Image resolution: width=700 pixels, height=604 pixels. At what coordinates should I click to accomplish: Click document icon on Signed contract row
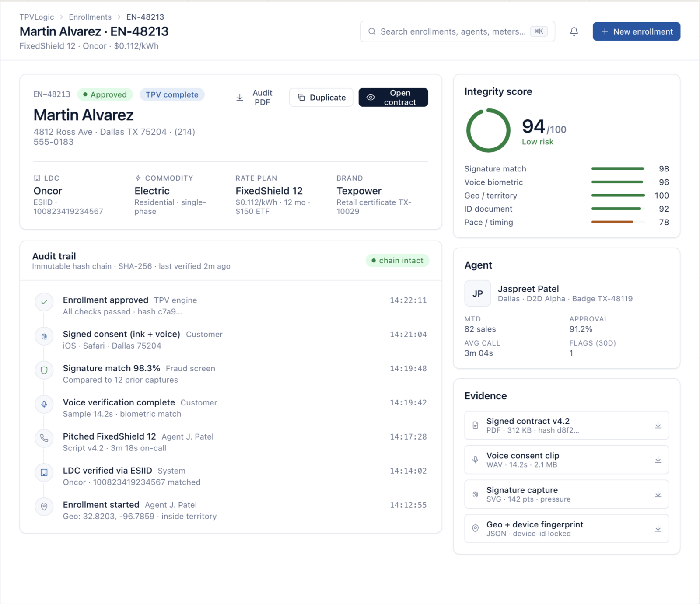(476, 425)
